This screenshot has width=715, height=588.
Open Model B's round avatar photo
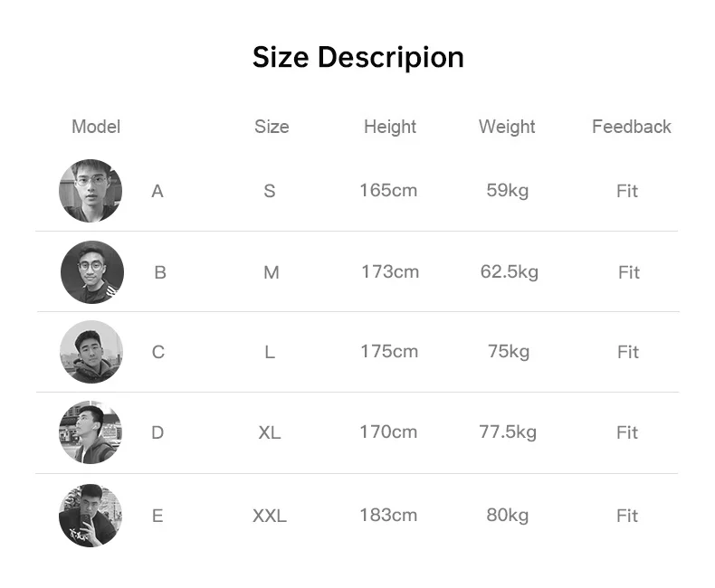(92, 272)
